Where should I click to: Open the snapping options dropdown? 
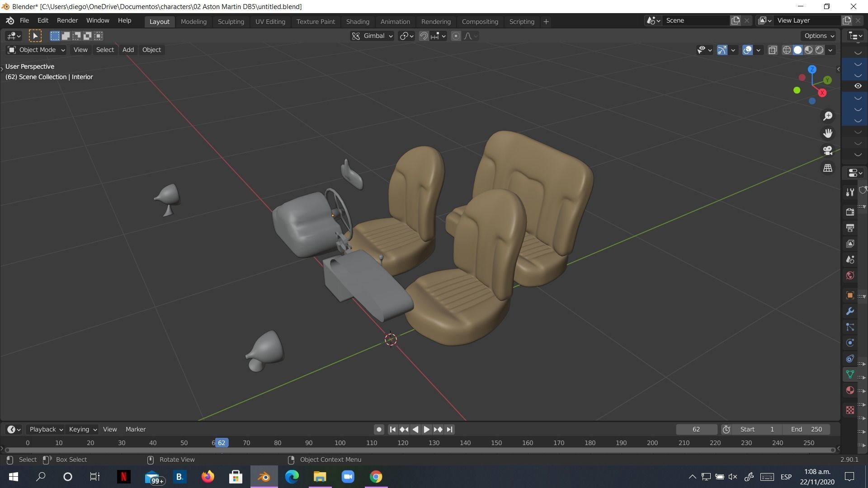click(438, 36)
